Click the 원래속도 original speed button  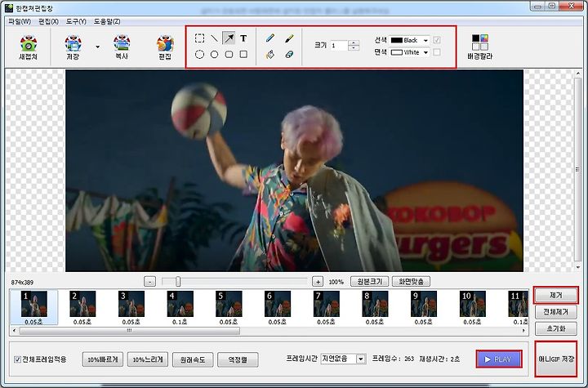coord(193,359)
